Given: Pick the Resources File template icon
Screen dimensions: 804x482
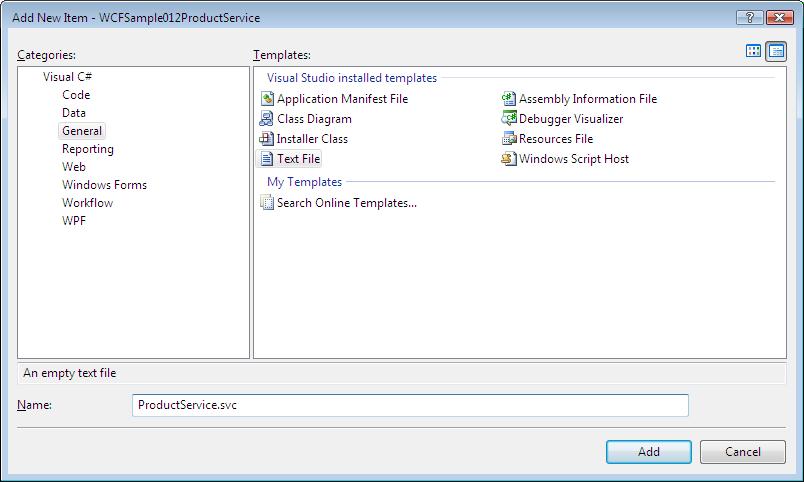Looking at the screenshot, I should pos(508,138).
